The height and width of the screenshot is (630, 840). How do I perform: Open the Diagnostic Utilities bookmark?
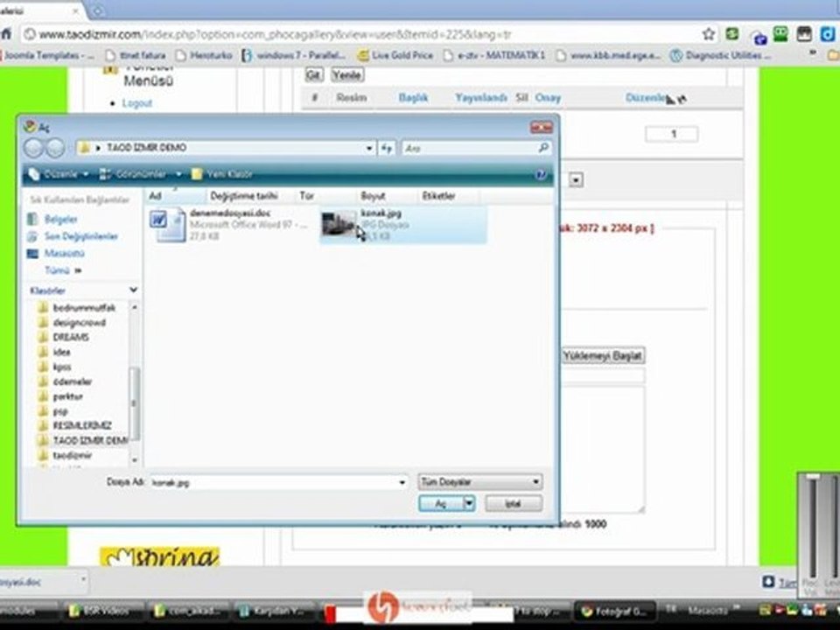point(721,55)
